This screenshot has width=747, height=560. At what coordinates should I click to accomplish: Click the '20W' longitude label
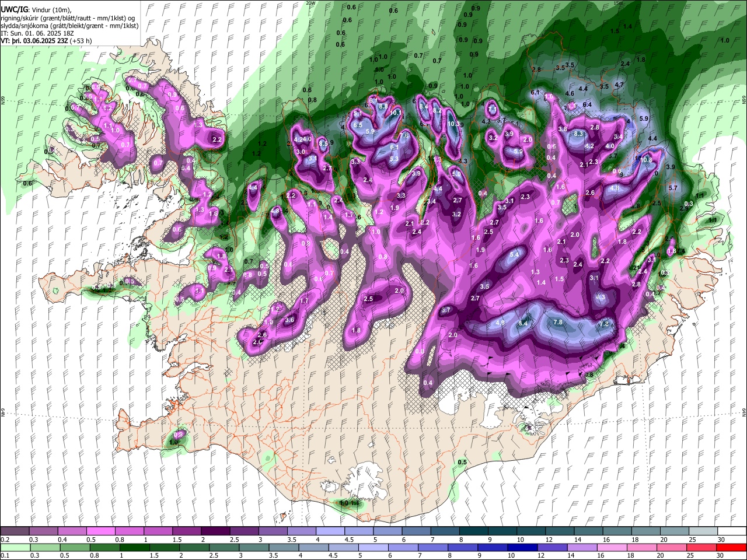tap(310, 3)
